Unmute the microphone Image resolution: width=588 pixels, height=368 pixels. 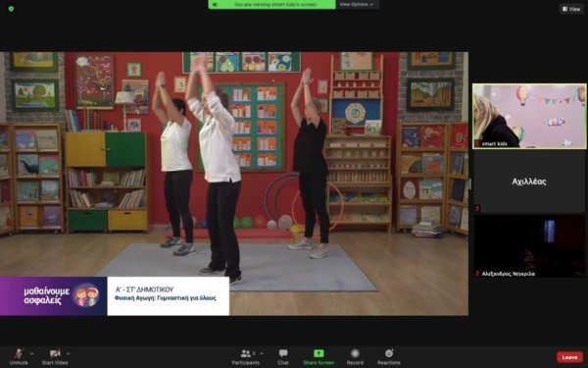[19, 357]
